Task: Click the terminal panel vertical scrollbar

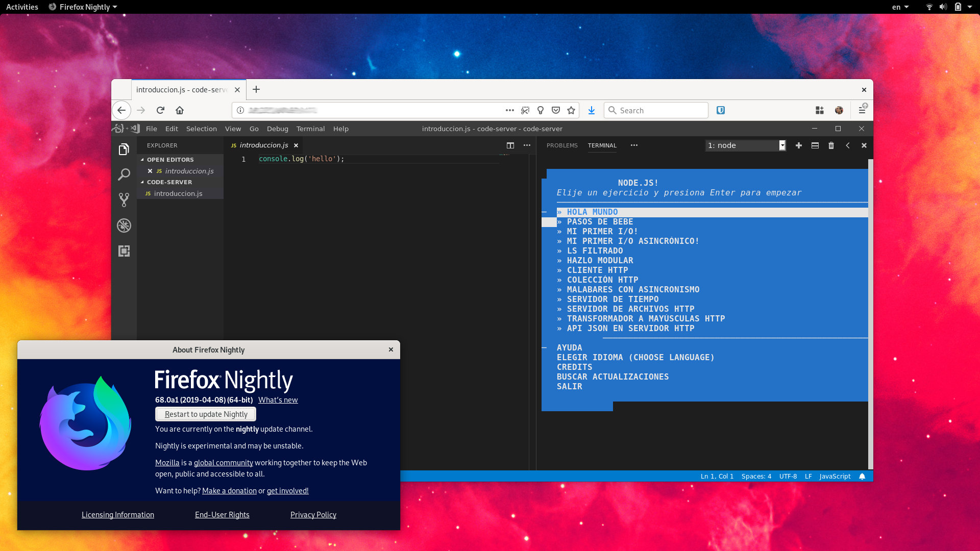Action: pyautogui.click(x=870, y=315)
